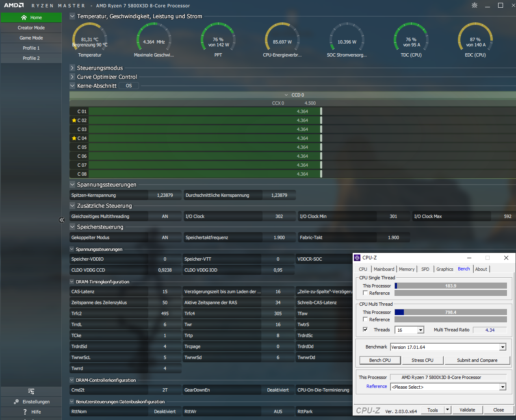
Task: Collapse the Zusätzliche Steuerung section
Action: (x=72, y=206)
